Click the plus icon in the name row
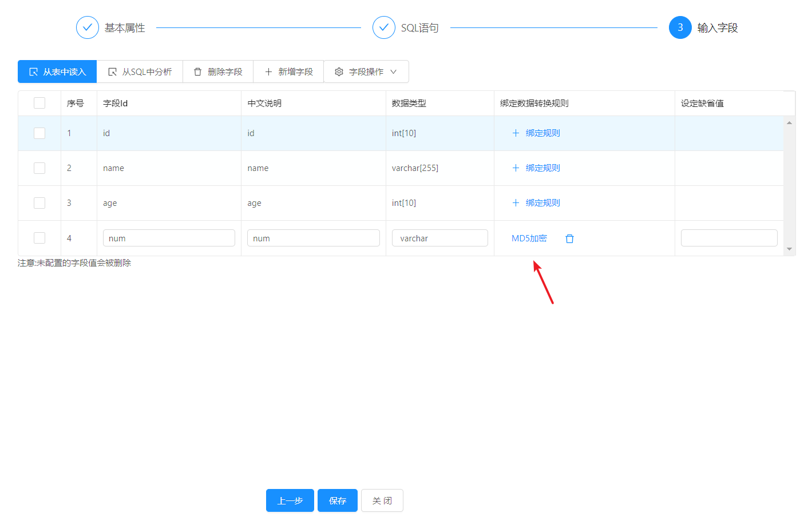 click(x=516, y=168)
